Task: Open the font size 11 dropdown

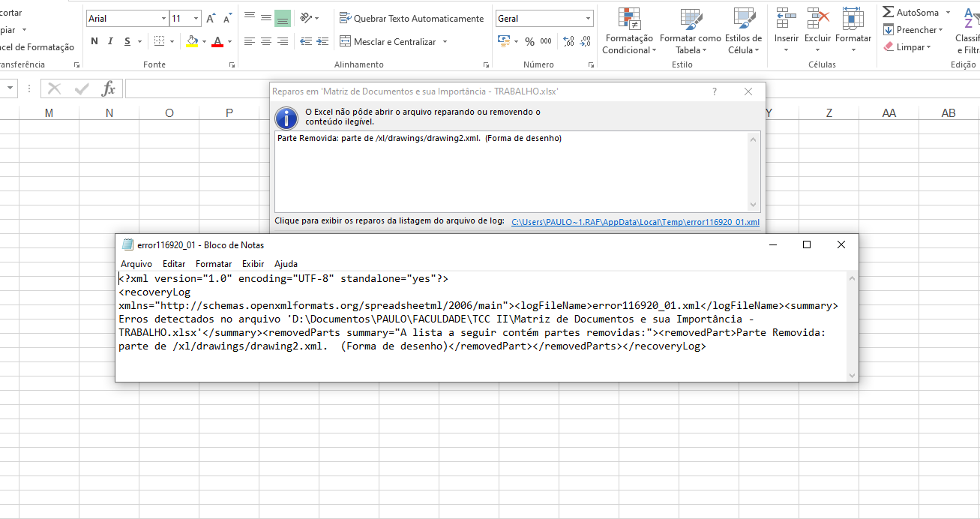Action: tap(196, 19)
